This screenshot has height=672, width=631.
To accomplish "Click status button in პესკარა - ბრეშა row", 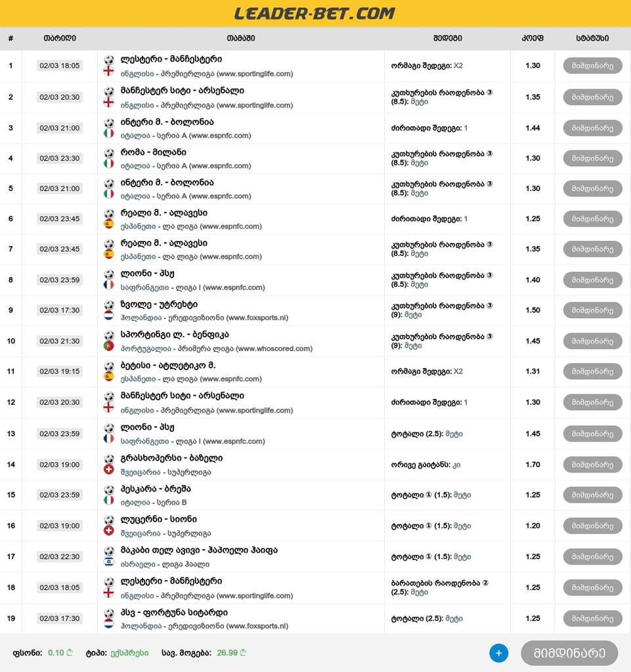I will 592,495.
